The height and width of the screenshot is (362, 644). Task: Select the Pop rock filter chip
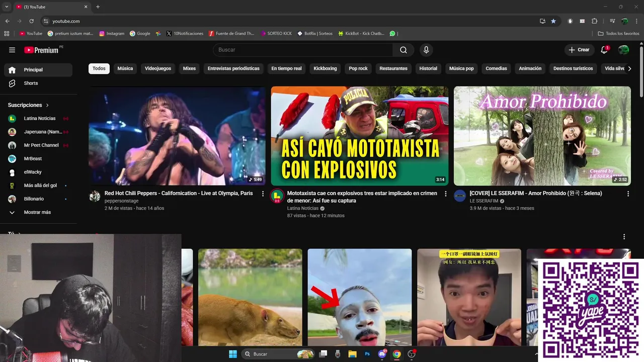tap(358, 68)
